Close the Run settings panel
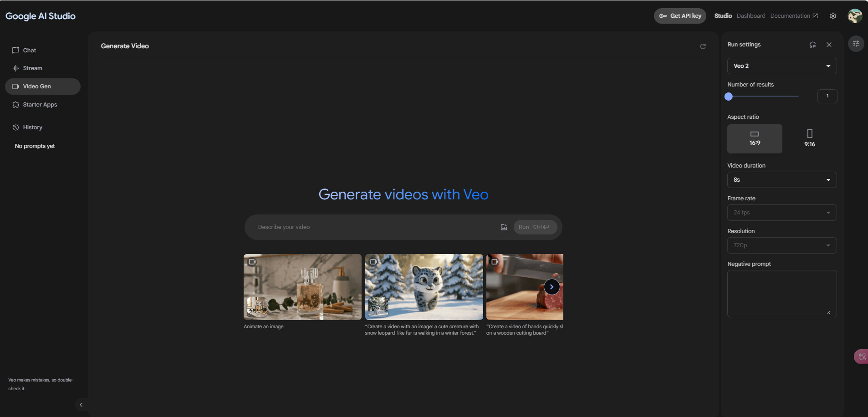Screen dimensions: 868x417 pyautogui.click(x=829, y=45)
